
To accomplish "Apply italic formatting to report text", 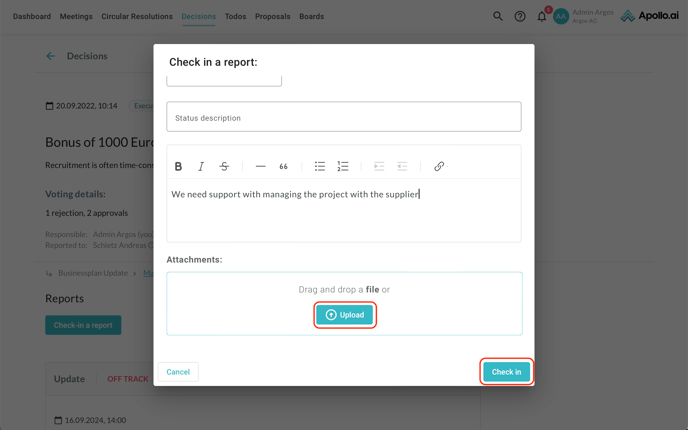I will click(x=201, y=166).
